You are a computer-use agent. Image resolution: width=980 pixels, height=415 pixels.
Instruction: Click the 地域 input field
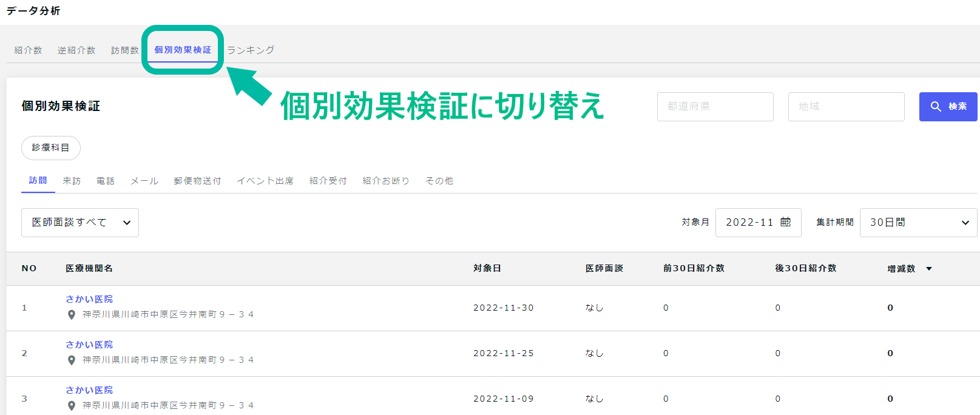coord(847,107)
